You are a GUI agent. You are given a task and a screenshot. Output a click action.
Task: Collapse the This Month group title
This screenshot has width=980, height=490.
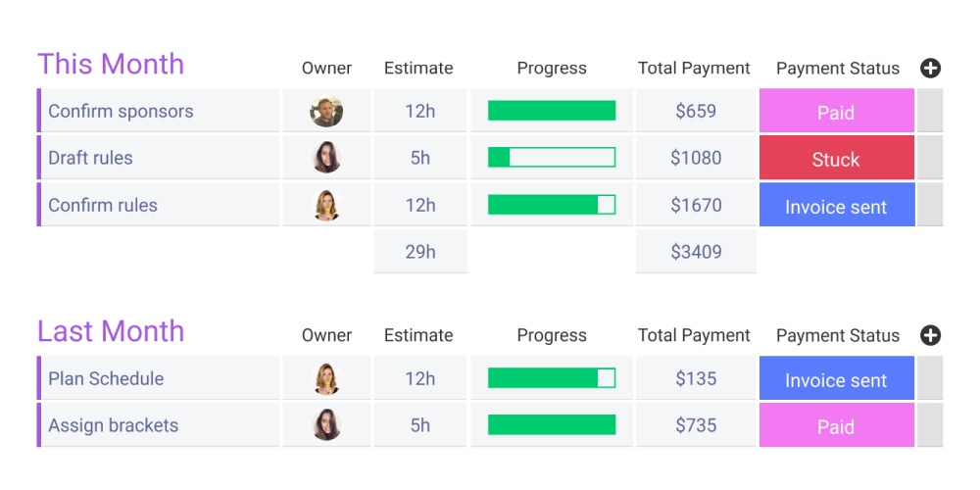pyautogui.click(x=111, y=65)
